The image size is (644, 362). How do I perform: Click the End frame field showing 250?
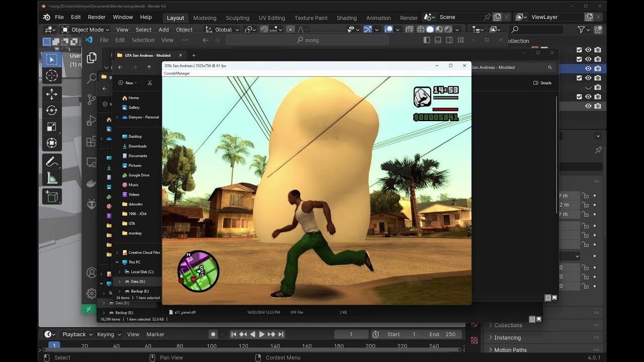442,334
